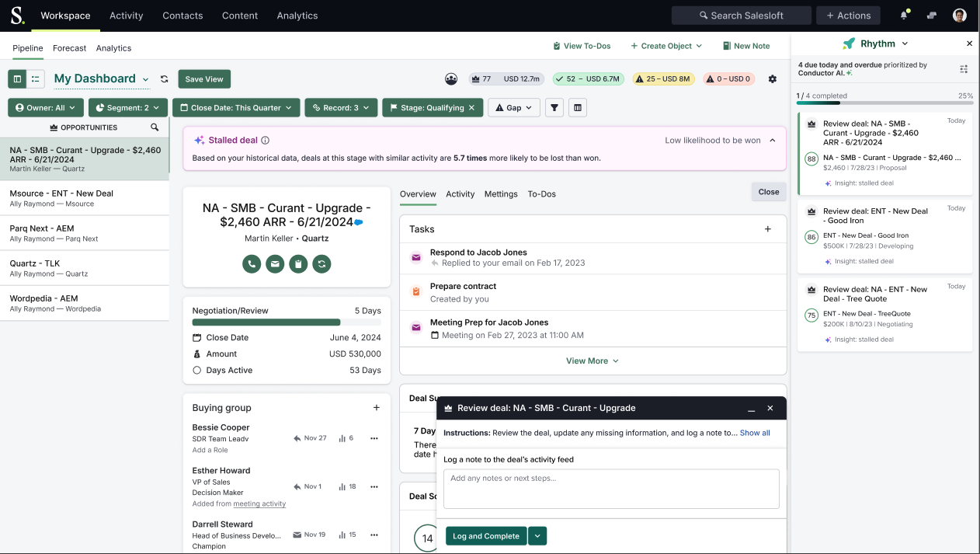Open the deal's Mettings tab

[x=501, y=193]
